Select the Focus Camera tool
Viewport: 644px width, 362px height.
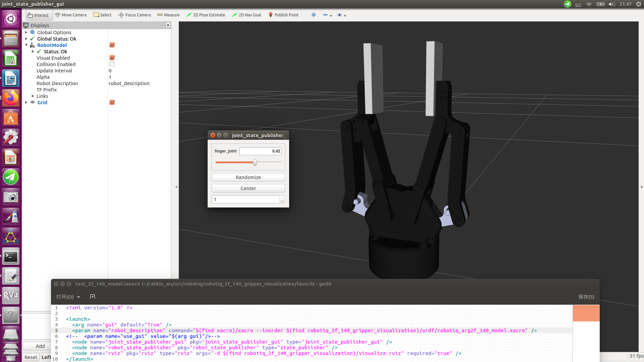point(135,15)
